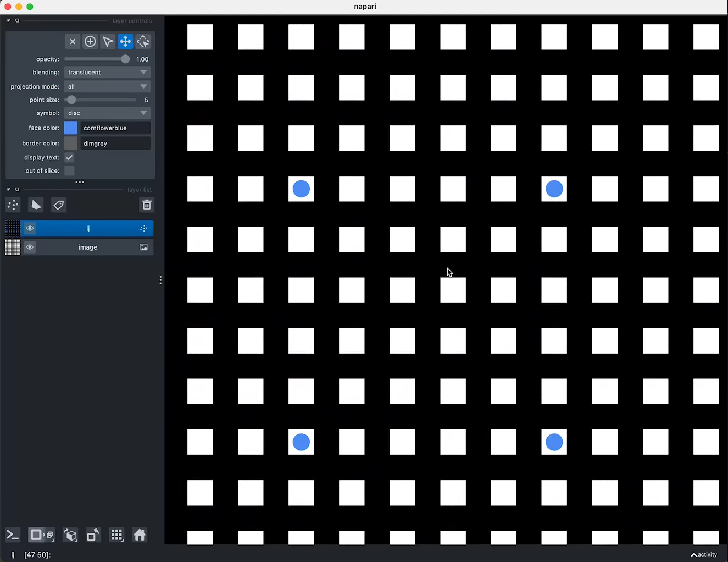Click the cornflowerblue face color swatch

(x=70, y=128)
